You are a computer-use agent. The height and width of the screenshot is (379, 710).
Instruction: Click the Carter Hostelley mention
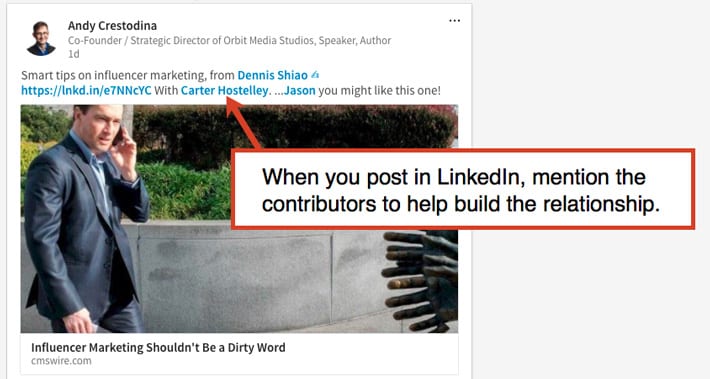tap(224, 90)
